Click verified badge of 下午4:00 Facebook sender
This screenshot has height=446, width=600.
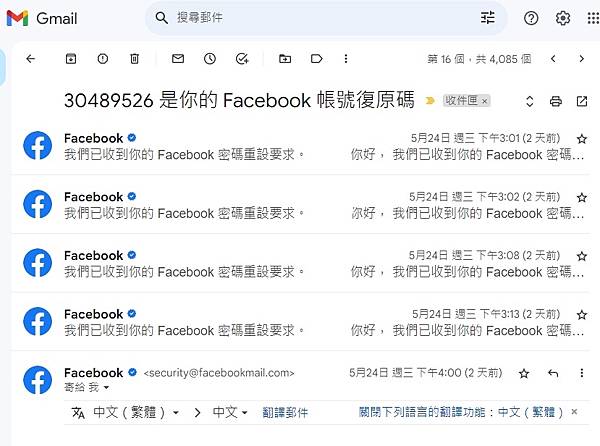point(132,372)
